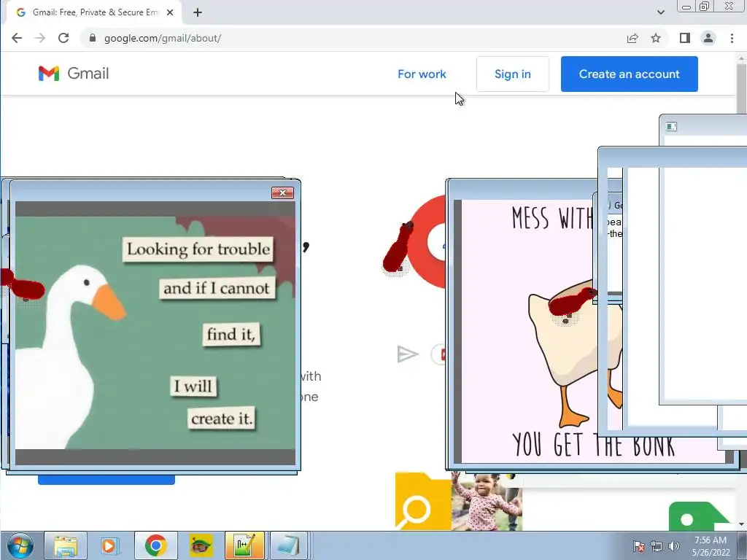Click the padlock site info icon
747x560 pixels.
pyautogui.click(x=93, y=38)
